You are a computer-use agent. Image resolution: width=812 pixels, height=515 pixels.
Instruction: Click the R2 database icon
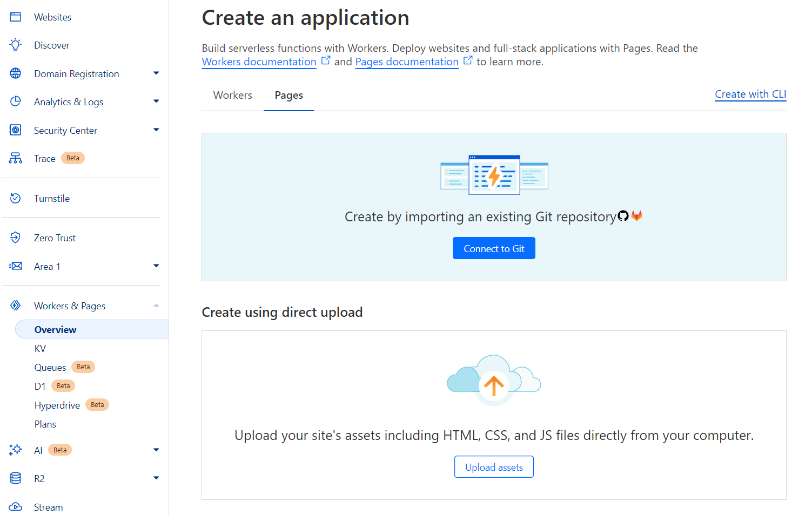point(16,478)
